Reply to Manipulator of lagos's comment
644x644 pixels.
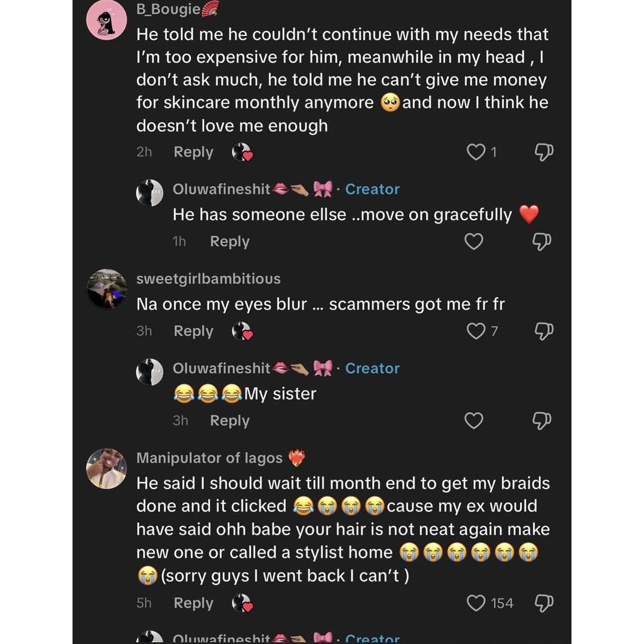[193, 603]
